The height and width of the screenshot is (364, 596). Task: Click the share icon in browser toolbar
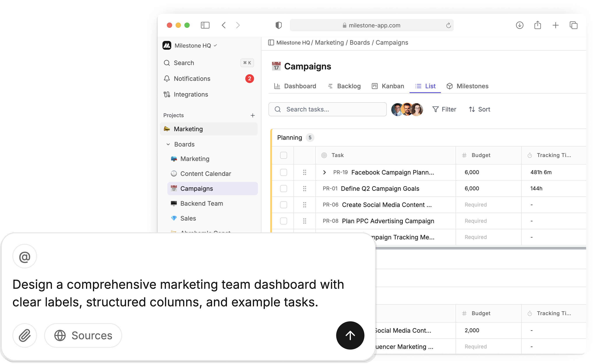[538, 25]
